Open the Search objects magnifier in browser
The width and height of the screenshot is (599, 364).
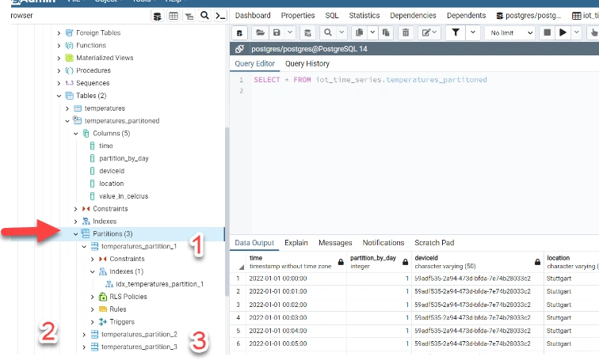pyautogui.click(x=204, y=16)
